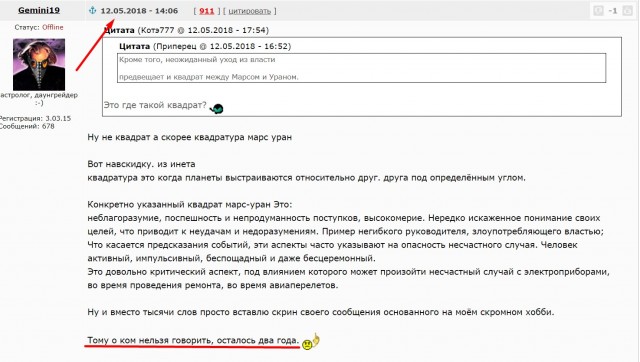
Task: Click the line starting 'Что касается предсказания событий'
Action: pos(333,245)
